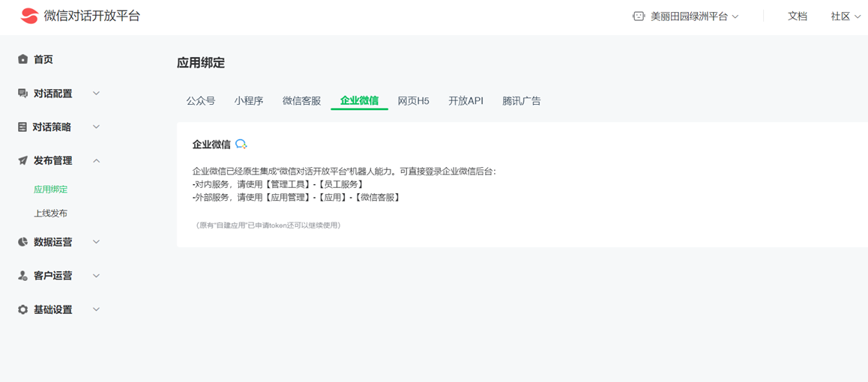The height and width of the screenshot is (382, 868).
Task: Switch to the 腾讯广告 tab
Action: coord(522,100)
